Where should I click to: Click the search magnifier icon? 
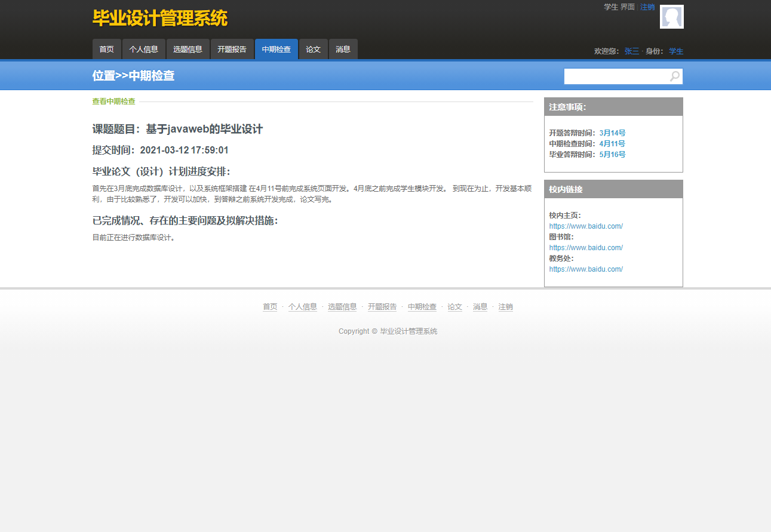pos(674,76)
